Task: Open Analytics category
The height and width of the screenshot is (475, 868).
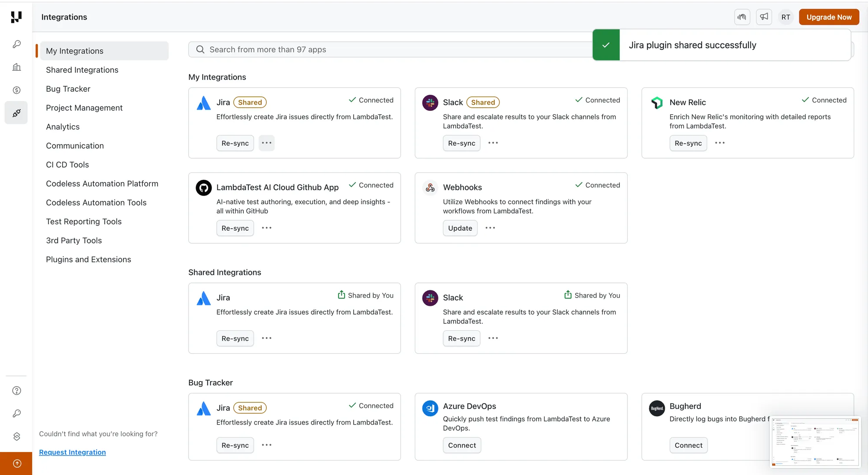Action: coord(63,127)
